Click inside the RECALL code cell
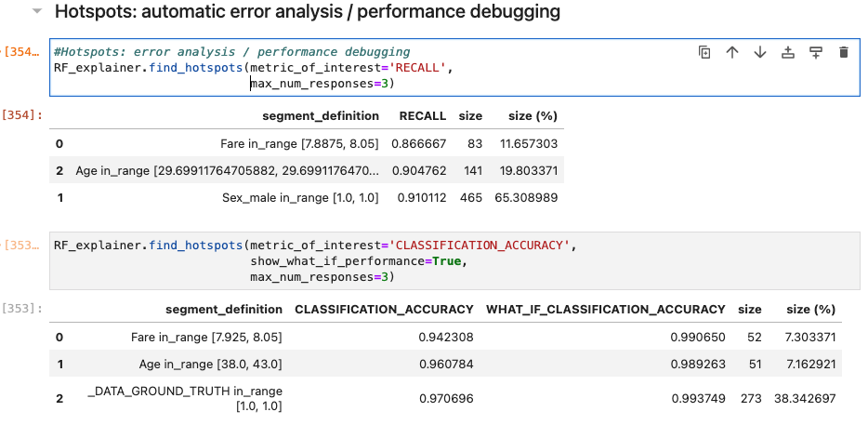 point(454,68)
